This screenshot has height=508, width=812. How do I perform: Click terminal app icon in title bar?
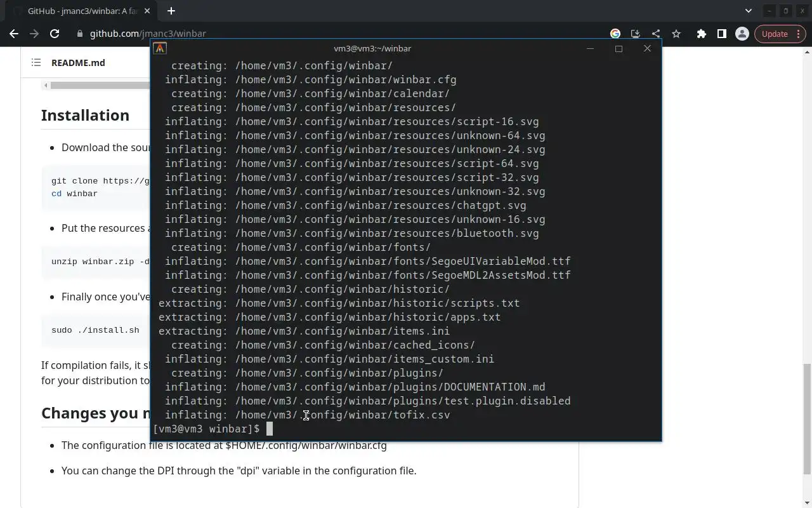pyautogui.click(x=160, y=48)
